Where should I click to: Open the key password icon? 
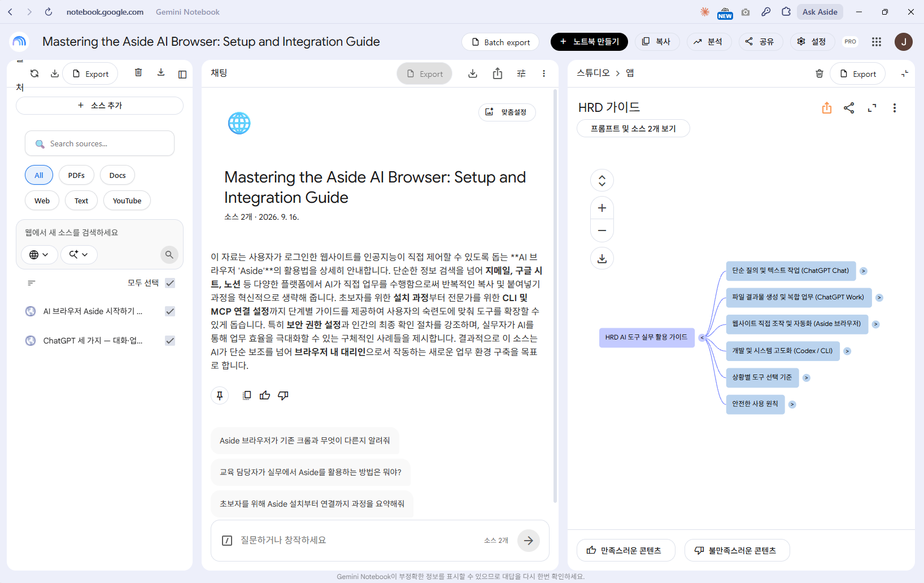click(x=766, y=12)
